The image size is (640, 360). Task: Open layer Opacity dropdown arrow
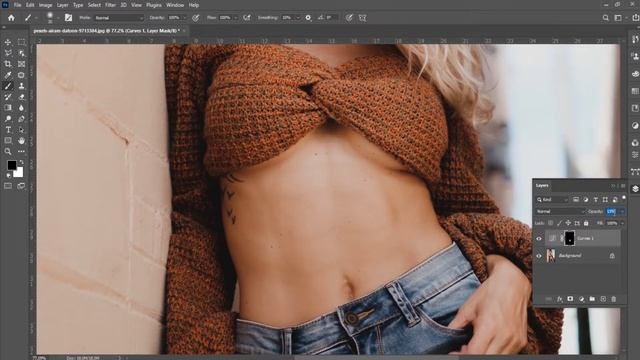[x=622, y=211]
